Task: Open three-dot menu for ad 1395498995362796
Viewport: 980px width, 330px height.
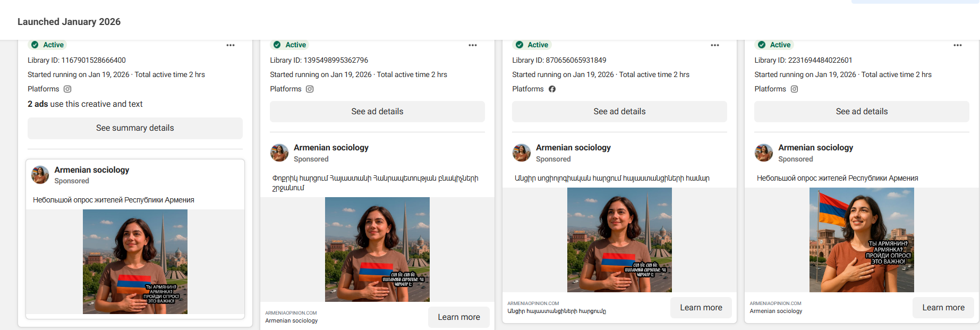Action: click(x=473, y=45)
